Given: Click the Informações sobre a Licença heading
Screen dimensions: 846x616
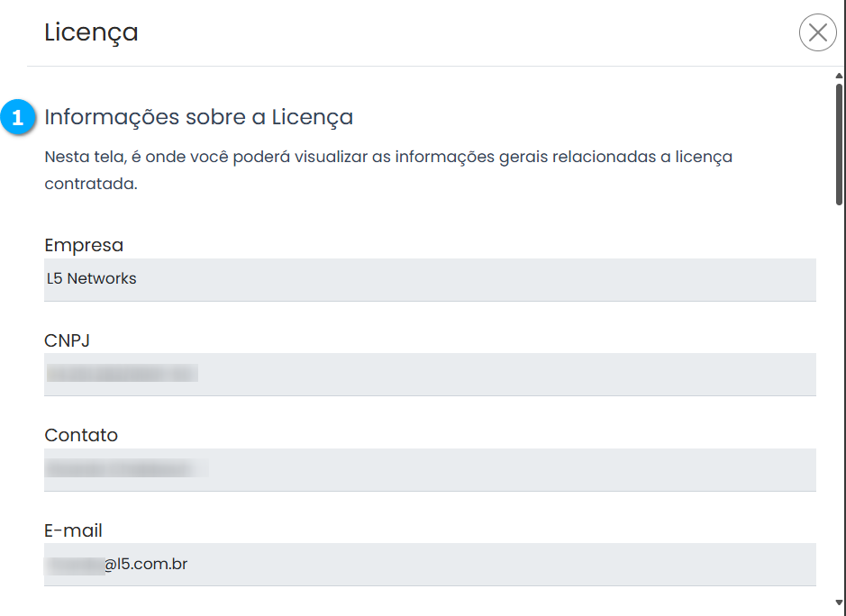Looking at the screenshot, I should pos(198,117).
